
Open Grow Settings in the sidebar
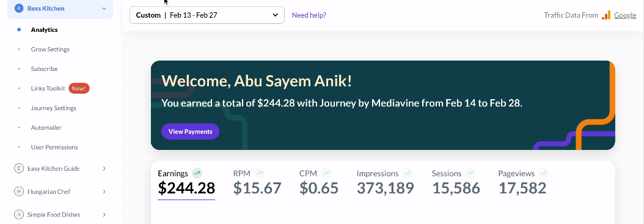(x=50, y=50)
